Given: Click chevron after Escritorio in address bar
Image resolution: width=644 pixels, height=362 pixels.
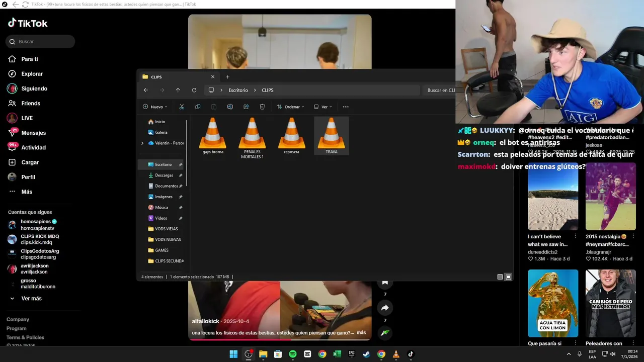Looking at the screenshot, I should [255, 90].
